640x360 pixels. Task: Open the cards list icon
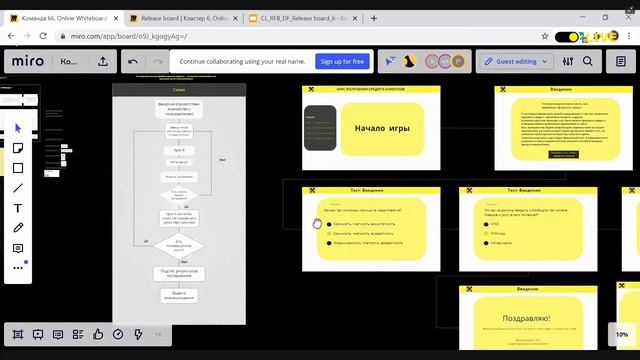[x=78, y=335]
